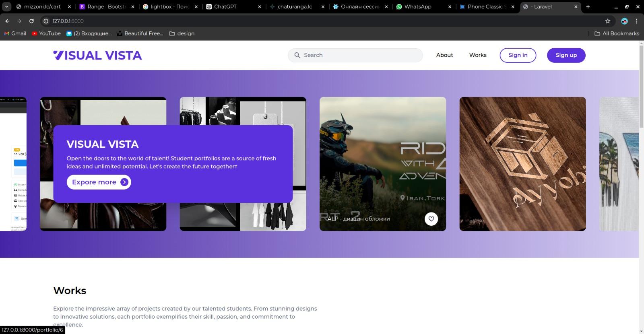
Task: Click the arrow icon in Expore more button
Action: click(124, 182)
